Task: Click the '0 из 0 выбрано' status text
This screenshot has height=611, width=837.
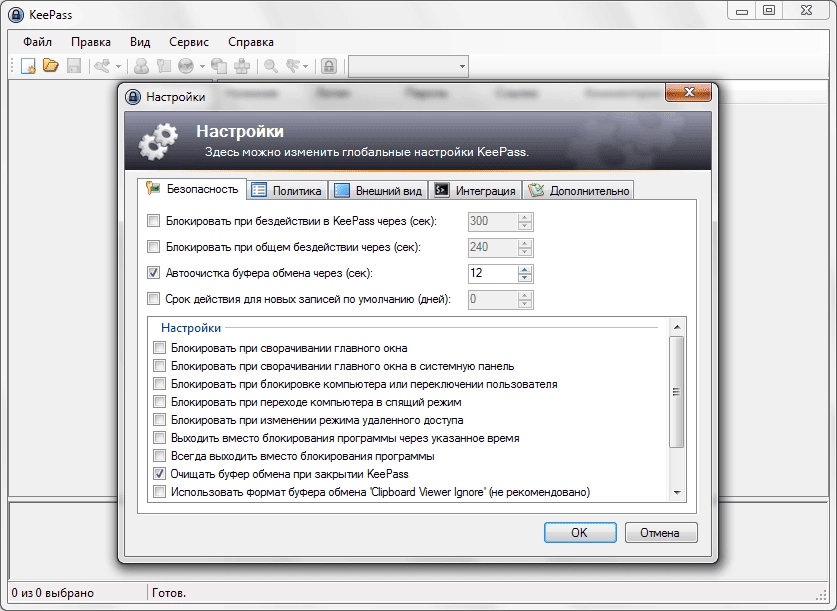Action: click(53, 593)
